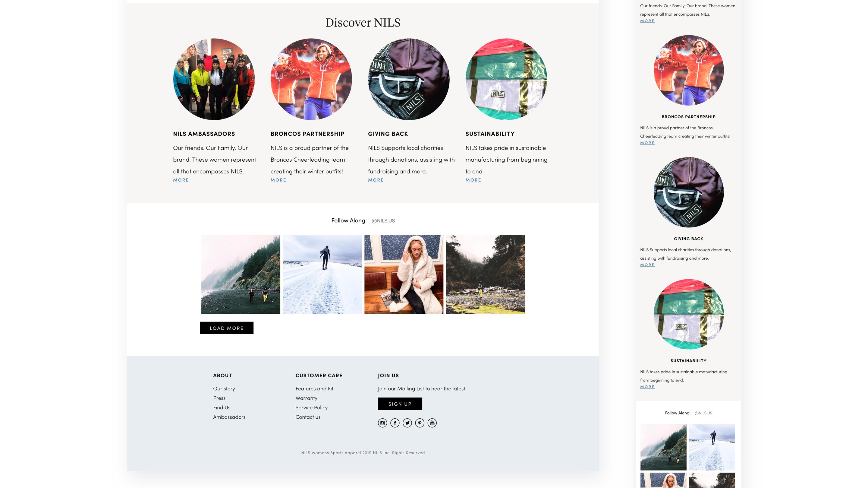Open the forest riverbed Instagram photo (desktop)
Image resolution: width=868 pixels, height=488 pixels.
[485, 274]
